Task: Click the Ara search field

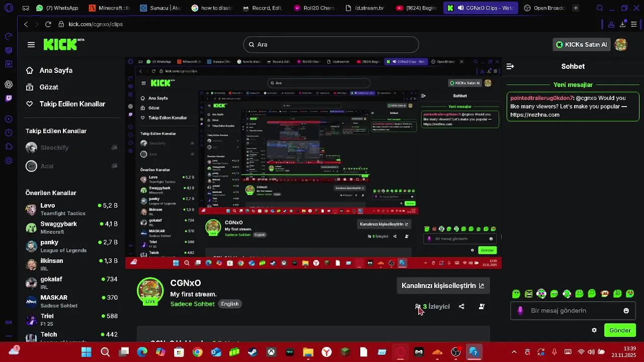Action: click(331, 44)
